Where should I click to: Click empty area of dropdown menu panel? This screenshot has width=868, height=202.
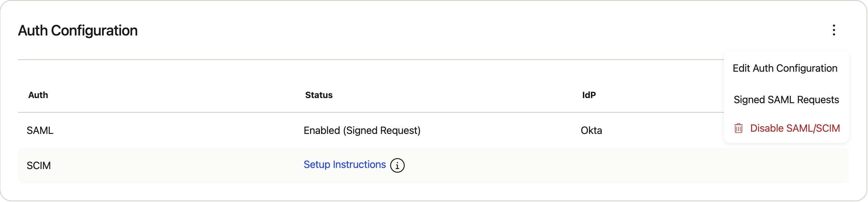pyautogui.click(x=786, y=84)
